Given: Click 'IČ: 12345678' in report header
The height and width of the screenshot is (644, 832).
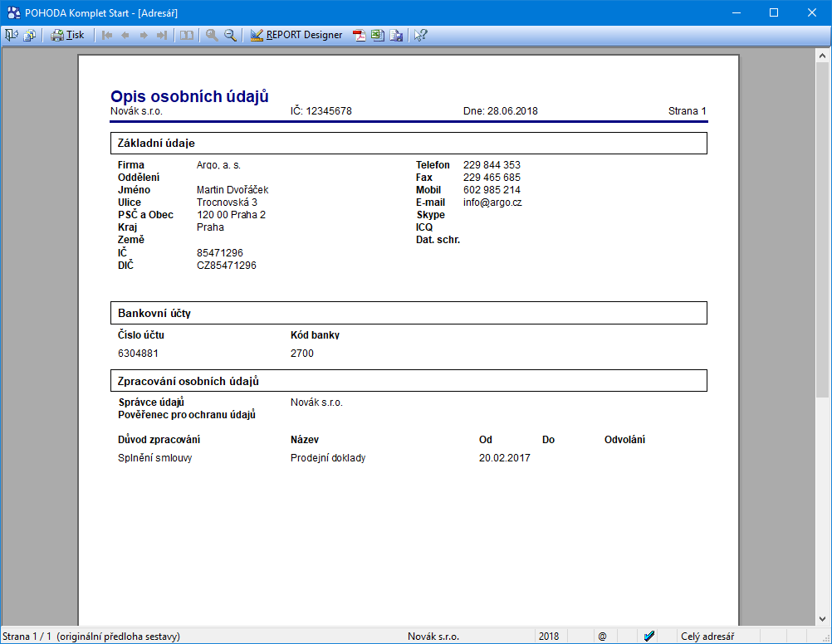Looking at the screenshot, I should (321, 111).
